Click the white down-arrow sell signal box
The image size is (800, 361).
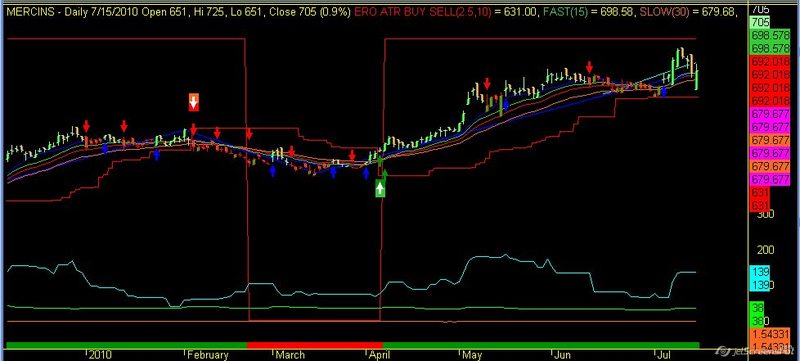pyautogui.click(x=193, y=102)
